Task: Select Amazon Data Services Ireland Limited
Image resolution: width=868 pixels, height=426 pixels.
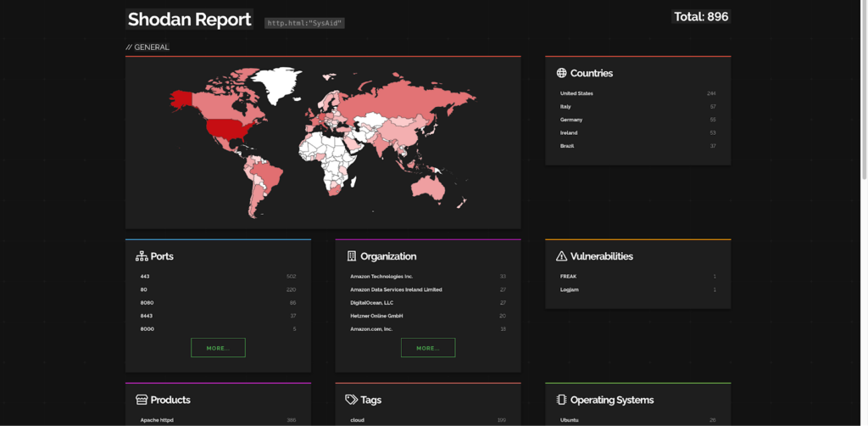Action: [x=396, y=289]
